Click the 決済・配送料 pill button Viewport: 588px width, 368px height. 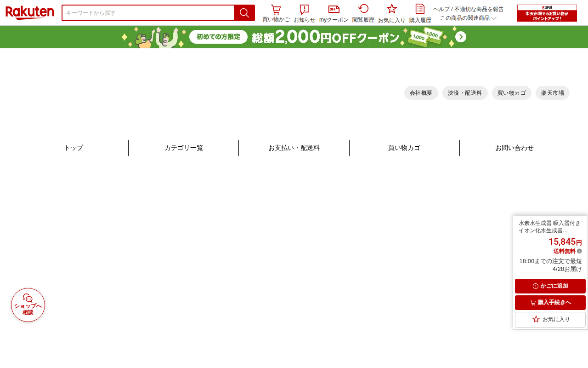point(465,93)
